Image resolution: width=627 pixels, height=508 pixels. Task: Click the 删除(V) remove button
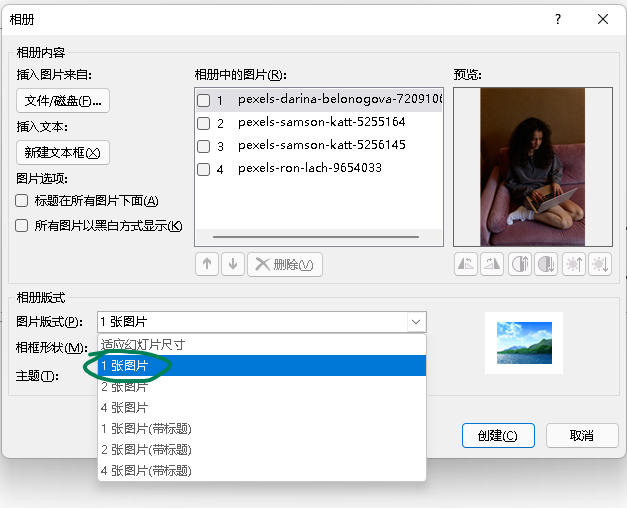tap(285, 264)
